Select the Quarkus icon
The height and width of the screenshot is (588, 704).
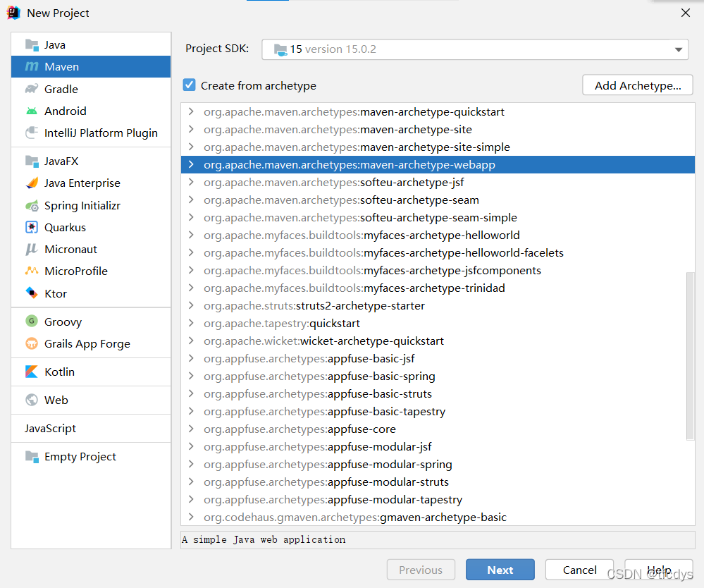(32, 227)
